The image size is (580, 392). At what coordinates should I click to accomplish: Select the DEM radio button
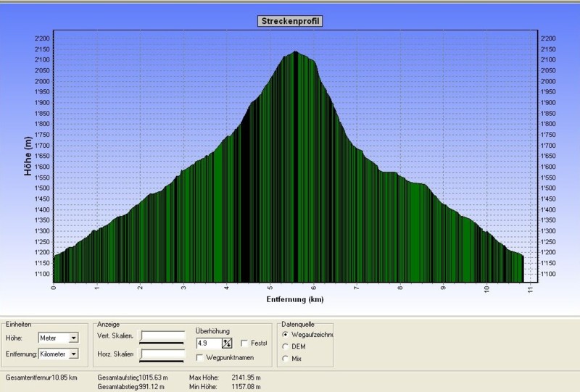point(284,346)
